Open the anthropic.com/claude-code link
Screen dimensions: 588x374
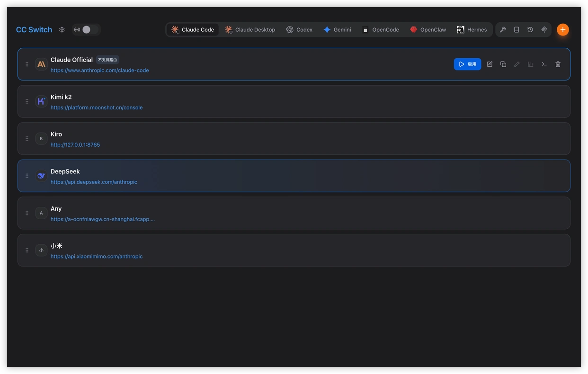(x=100, y=70)
